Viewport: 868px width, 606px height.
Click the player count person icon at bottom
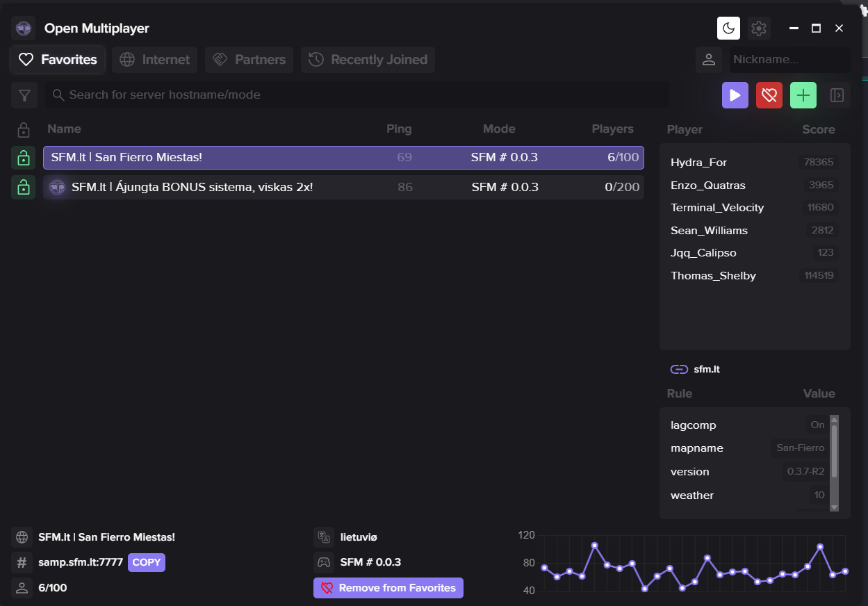[22, 588]
